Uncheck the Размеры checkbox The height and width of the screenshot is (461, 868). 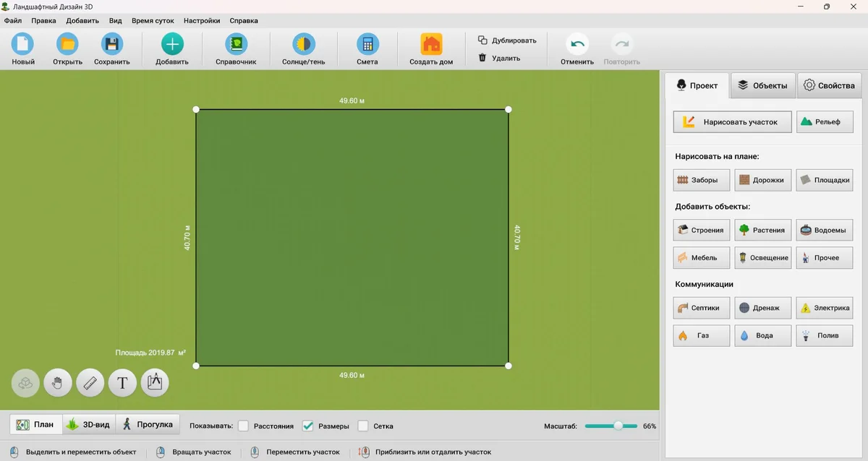308,426
